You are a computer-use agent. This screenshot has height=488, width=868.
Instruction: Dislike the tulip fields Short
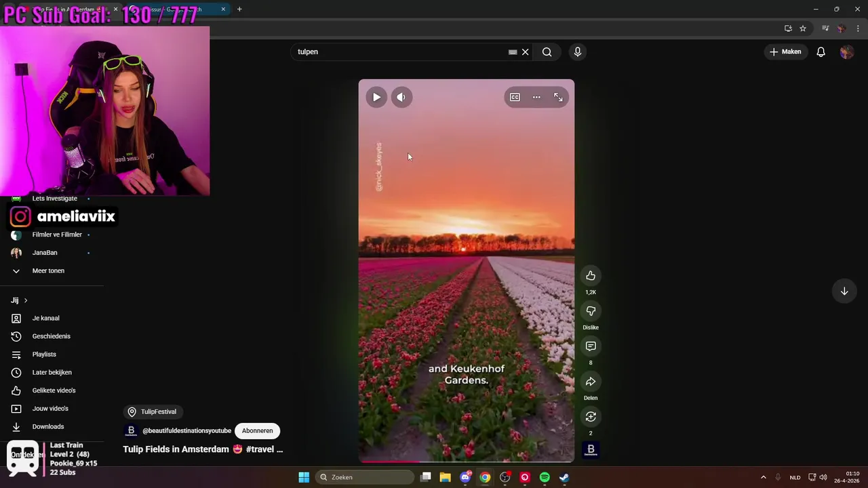point(591,310)
